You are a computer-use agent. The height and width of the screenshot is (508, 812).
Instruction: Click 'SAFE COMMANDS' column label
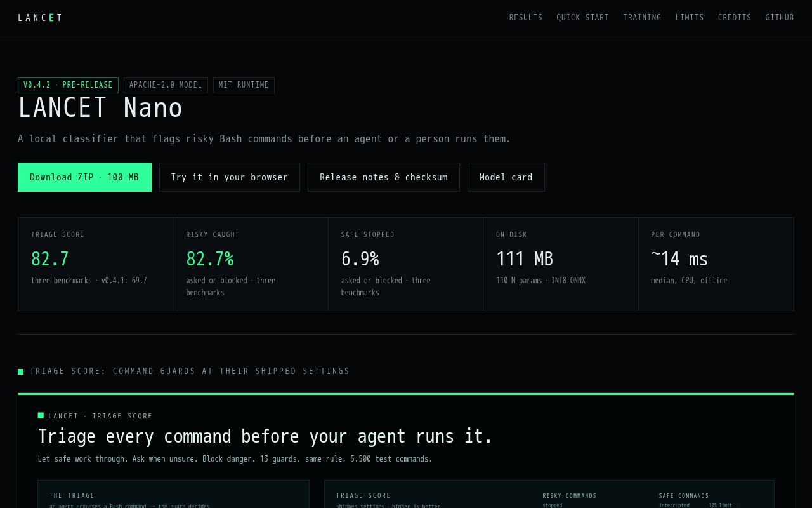[x=684, y=496]
